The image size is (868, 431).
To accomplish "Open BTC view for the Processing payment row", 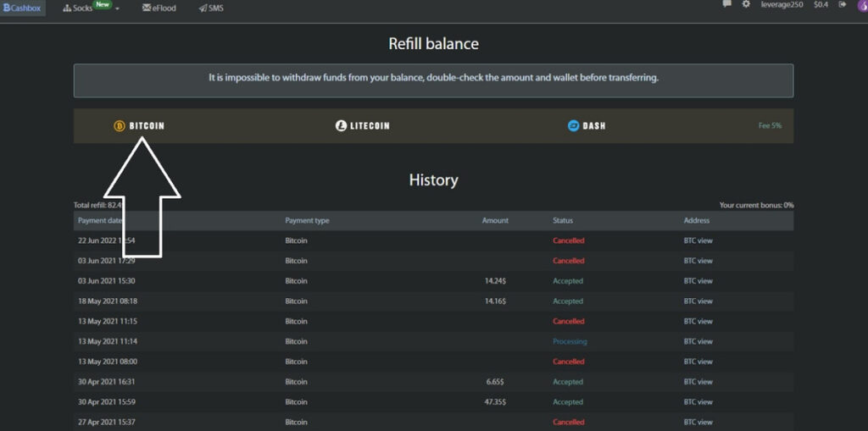I will tap(698, 341).
